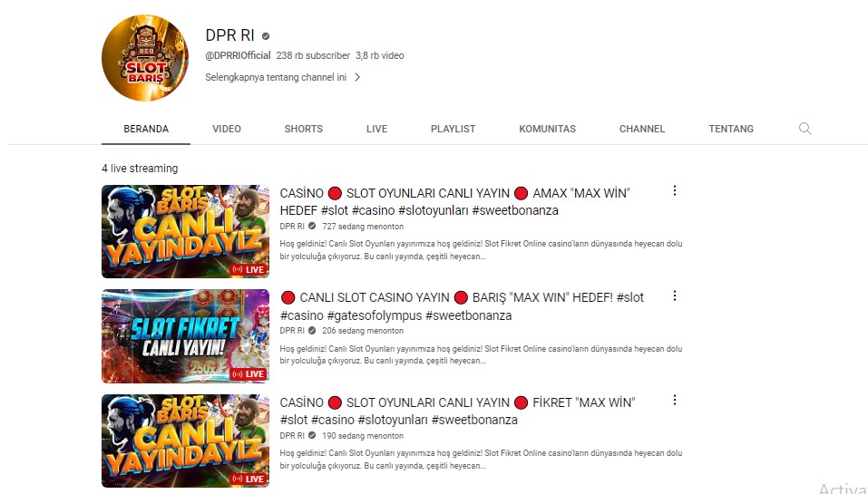Click description text under AMAX stream

[x=481, y=250]
